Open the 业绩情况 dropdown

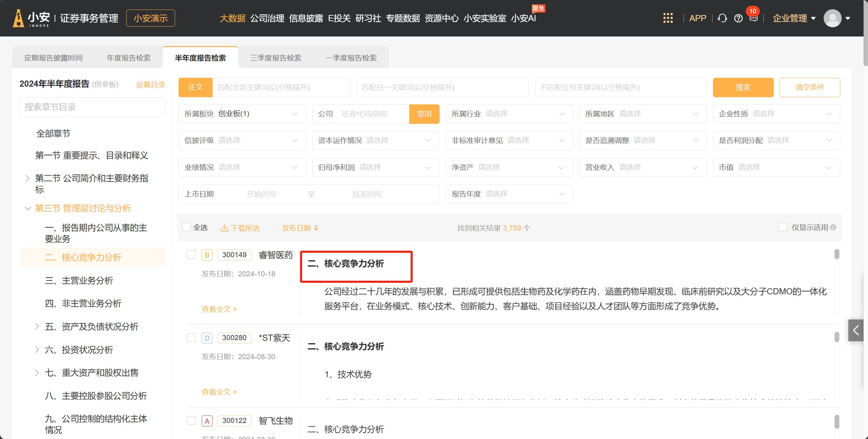pos(242,167)
